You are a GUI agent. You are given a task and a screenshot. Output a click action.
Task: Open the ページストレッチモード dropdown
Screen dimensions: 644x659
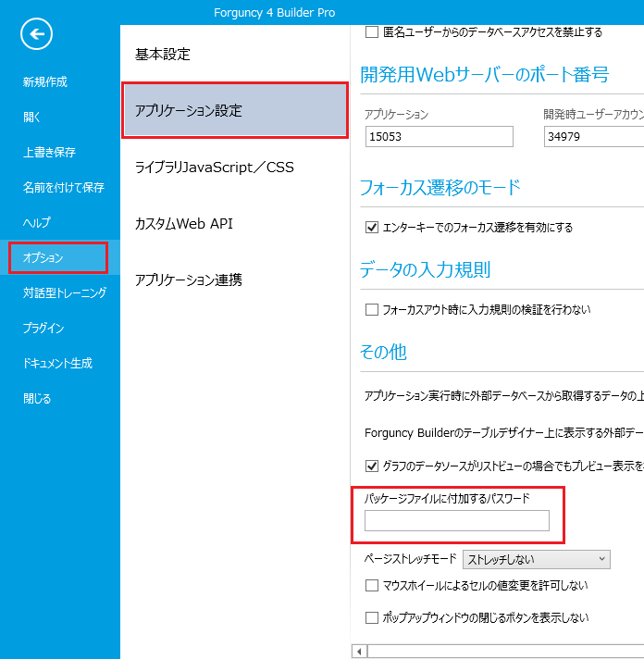click(x=537, y=559)
